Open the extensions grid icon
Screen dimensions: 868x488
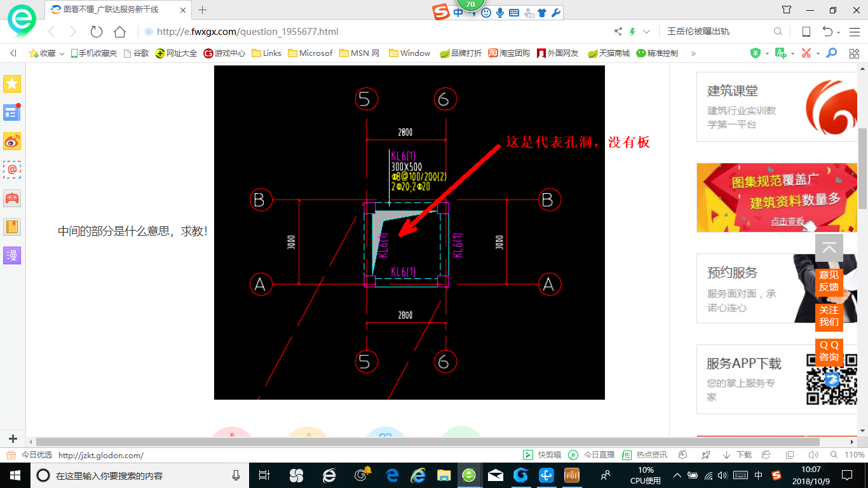[x=854, y=53]
